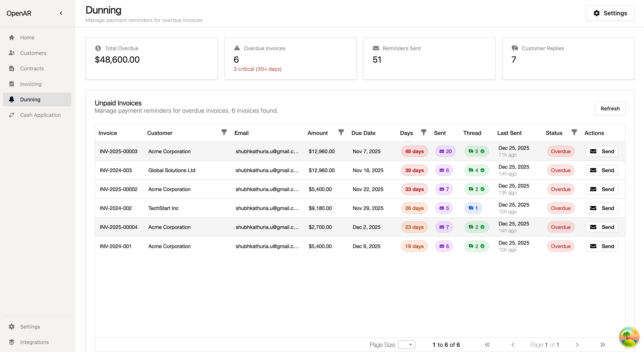Toggle the Status column filter funnel
This screenshot has width=644, height=352.
(574, 133)
